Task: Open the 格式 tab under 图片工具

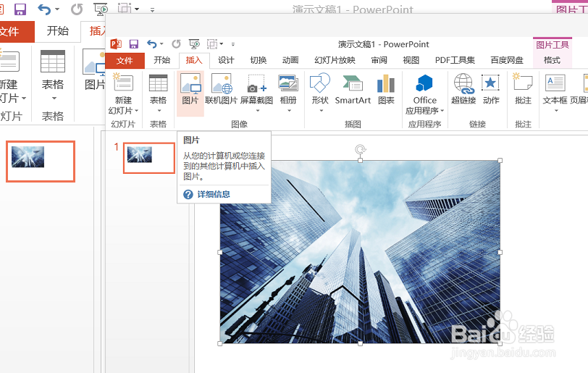Action: point(552,60)
